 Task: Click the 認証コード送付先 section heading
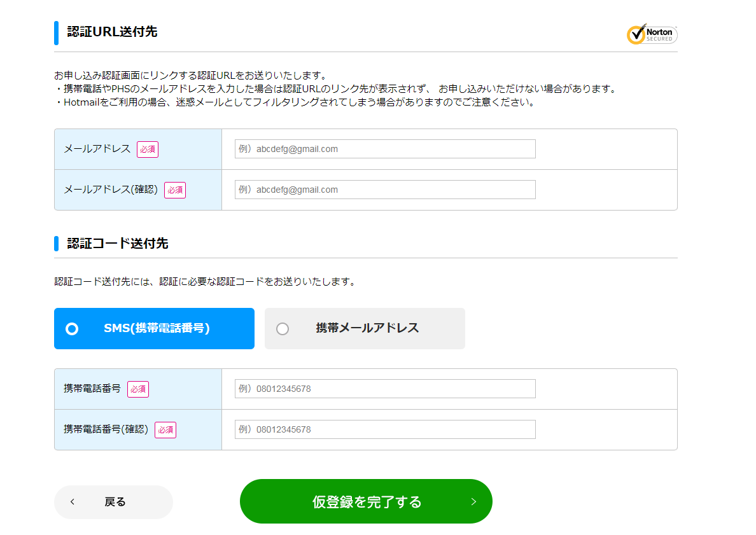(x=118, y=244)
